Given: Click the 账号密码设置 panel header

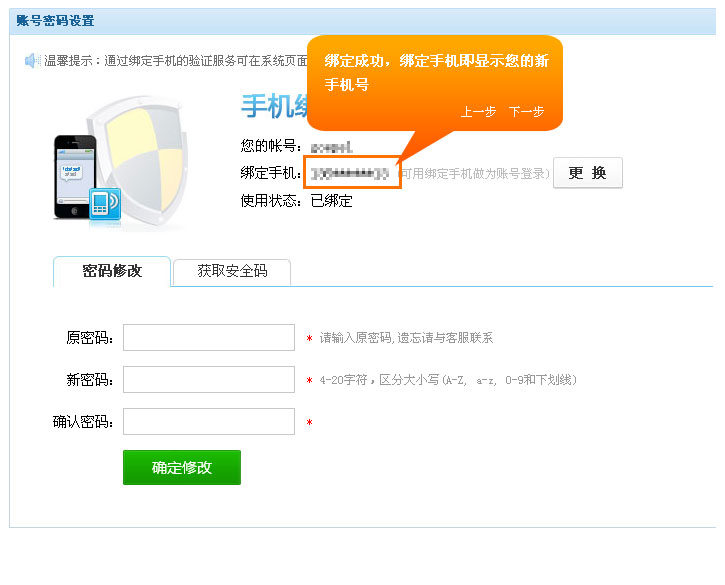Looking at the screenshot, I should 55,20.
